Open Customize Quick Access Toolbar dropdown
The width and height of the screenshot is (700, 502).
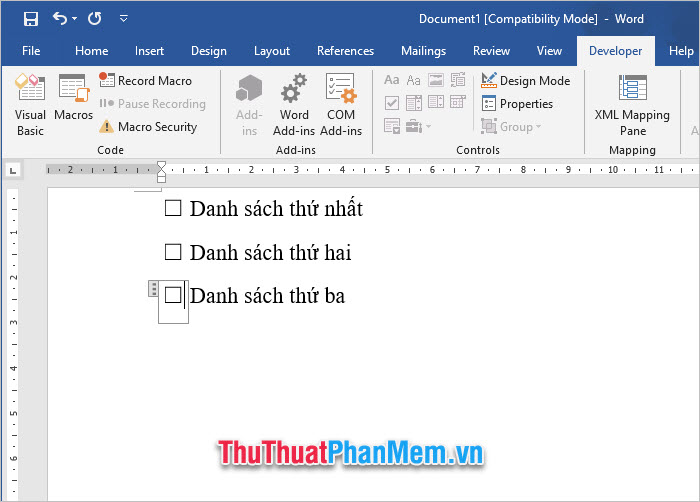tap(123, 18)
